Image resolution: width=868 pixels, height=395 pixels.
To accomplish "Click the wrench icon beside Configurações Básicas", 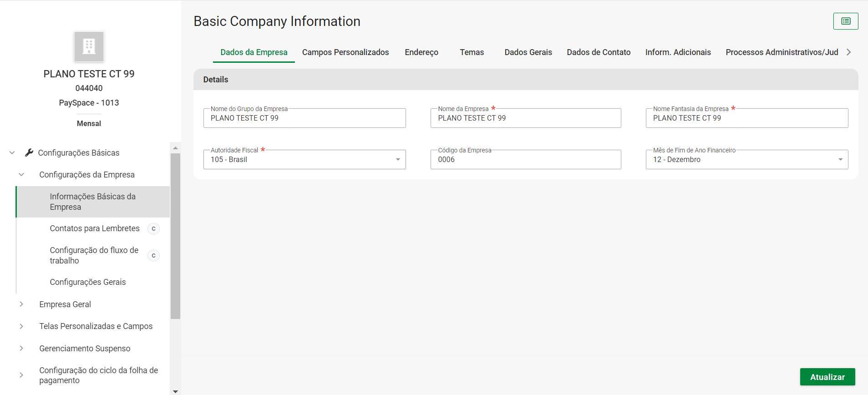I will (x=29, y=153).
